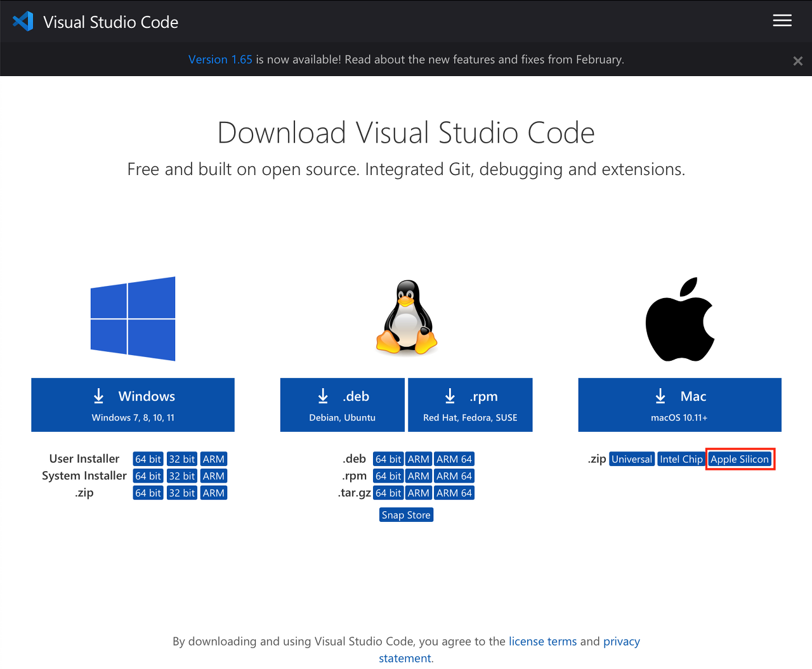Open the hamburger navigation menu

pos(782,21)
